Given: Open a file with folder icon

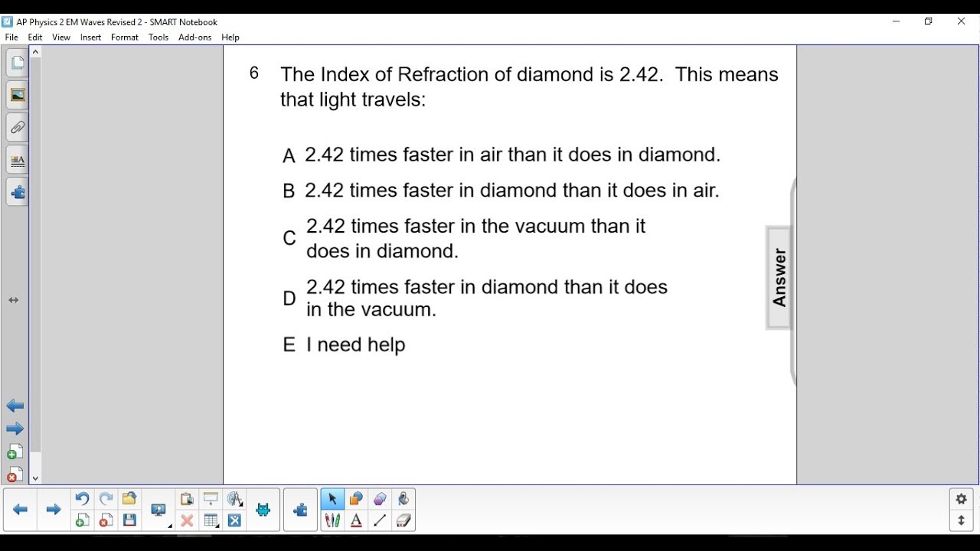Looking at the screenshot, I should 129,499.
